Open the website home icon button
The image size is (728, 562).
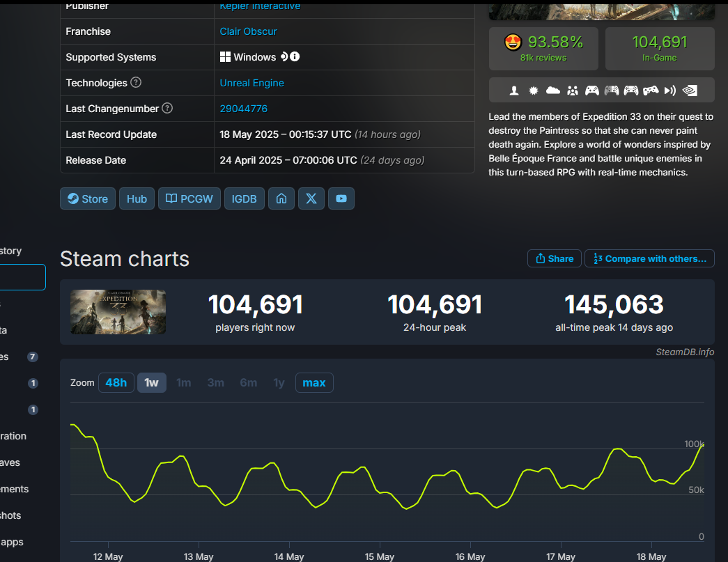(x=281, y=198)
